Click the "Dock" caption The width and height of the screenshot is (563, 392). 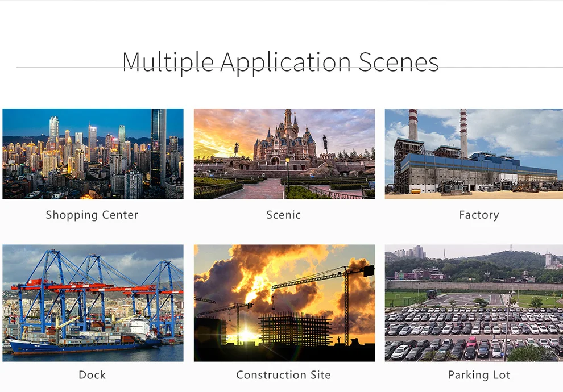92,375
